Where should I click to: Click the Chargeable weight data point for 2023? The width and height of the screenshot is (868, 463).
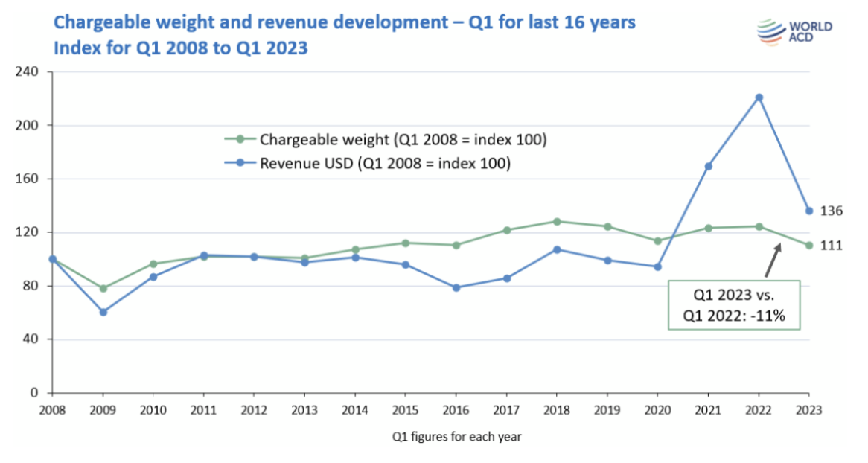[809, 246]
